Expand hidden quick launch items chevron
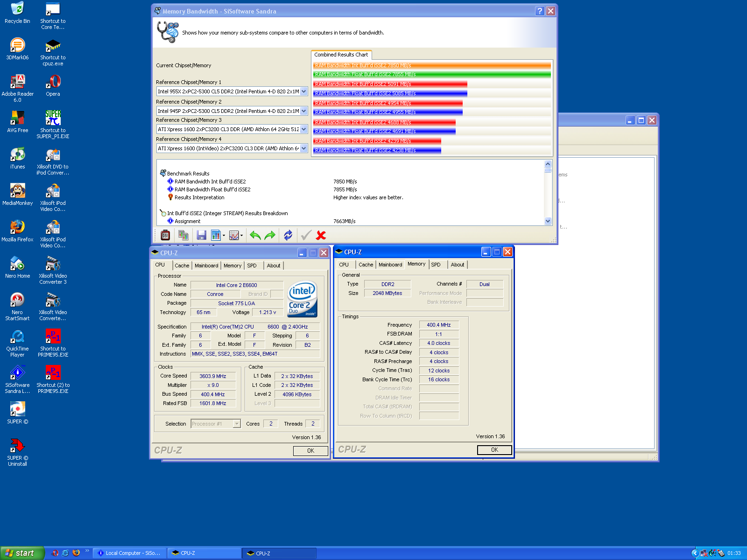The height and width of the screenshot is (560, 747). [87, 551]
